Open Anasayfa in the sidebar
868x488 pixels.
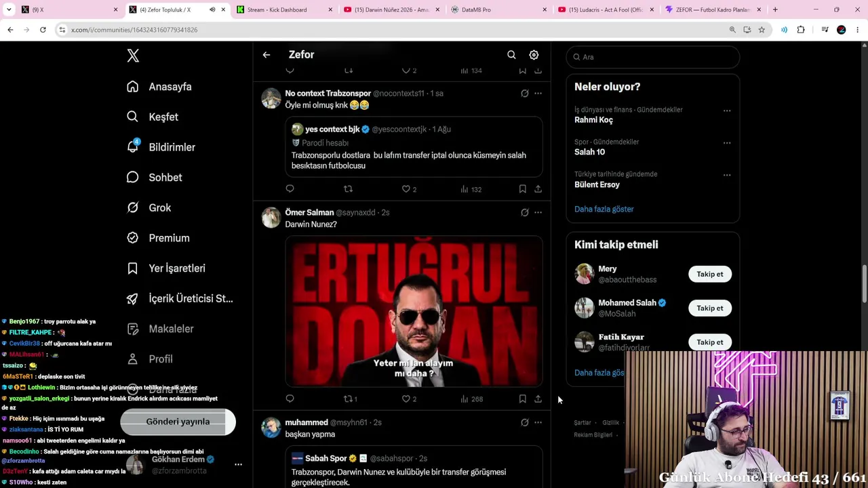coord(159,87)
